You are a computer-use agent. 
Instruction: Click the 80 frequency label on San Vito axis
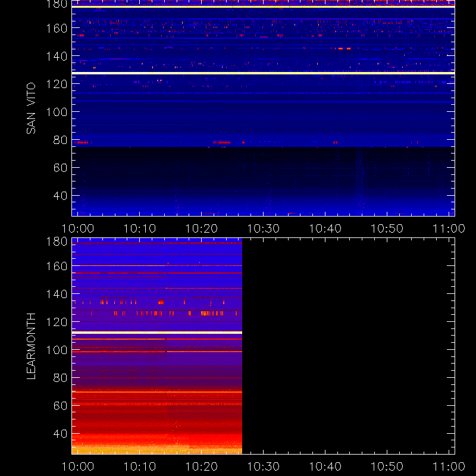(60, 140)
